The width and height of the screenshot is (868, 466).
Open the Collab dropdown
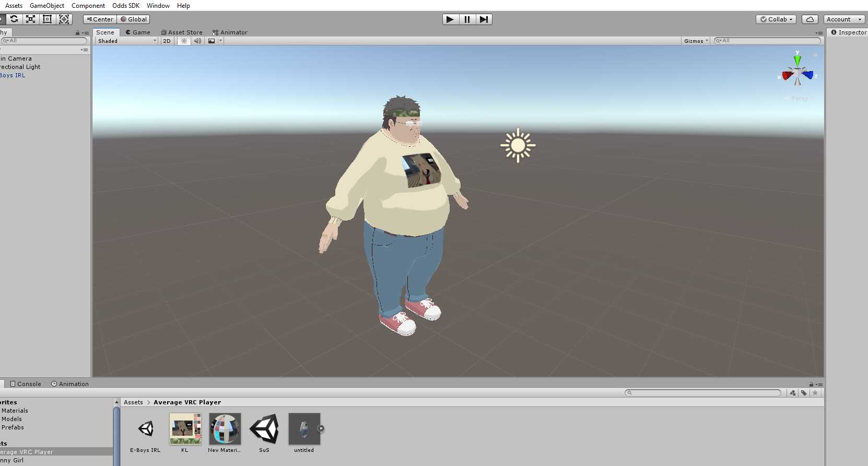776,19
